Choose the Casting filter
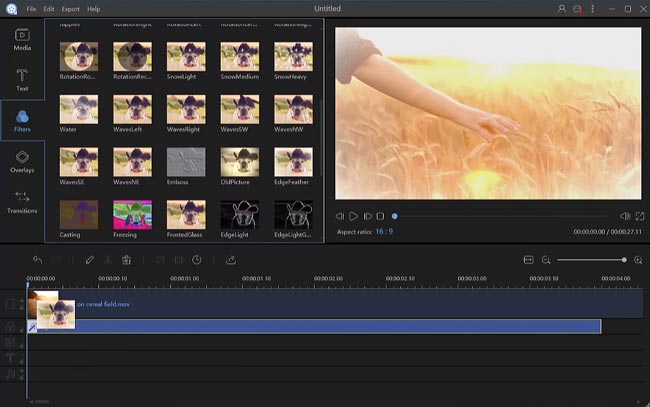Screen dimensions: 650x407 pyautogui.click(x=79, y=215)
